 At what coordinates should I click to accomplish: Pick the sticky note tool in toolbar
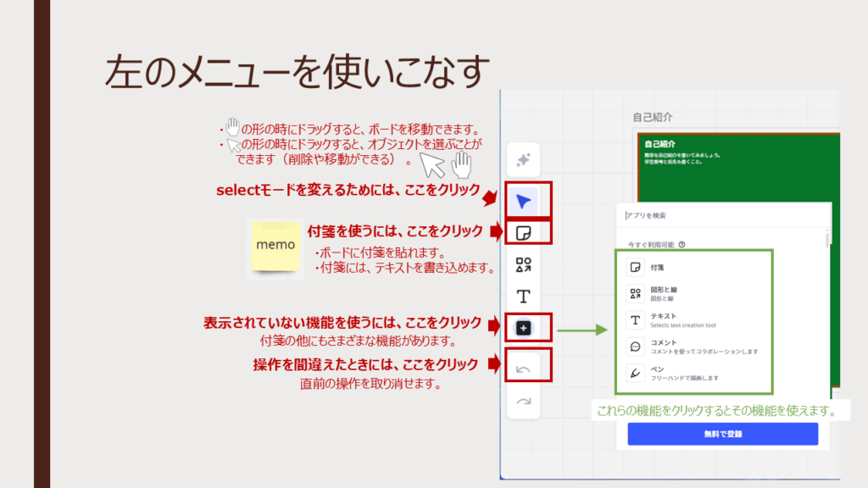point(524,232)
